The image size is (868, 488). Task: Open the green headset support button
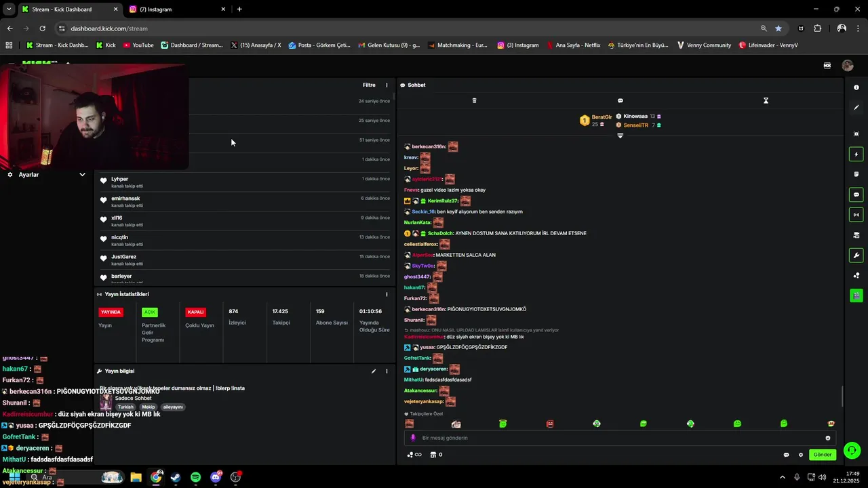click(x=852, y=450)
